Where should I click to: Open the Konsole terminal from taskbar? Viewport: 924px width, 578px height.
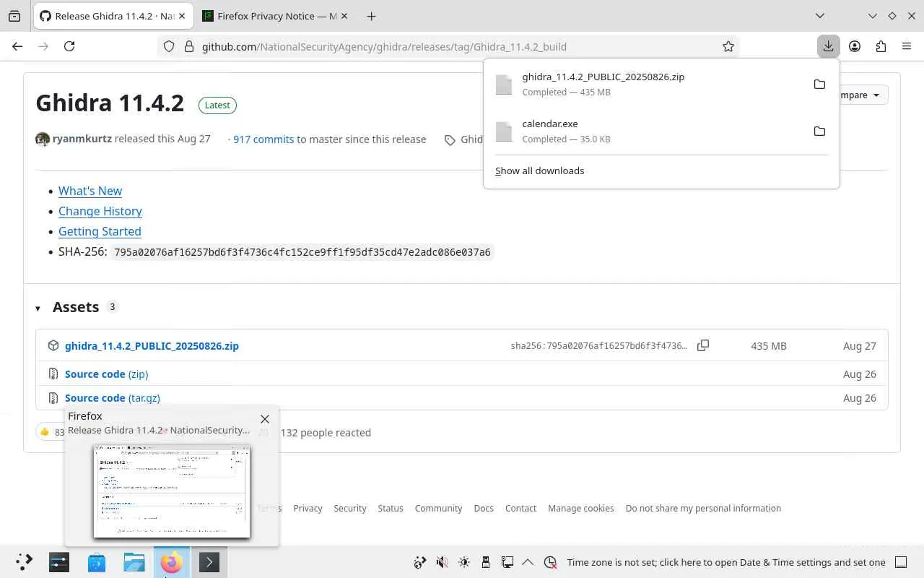209,562
